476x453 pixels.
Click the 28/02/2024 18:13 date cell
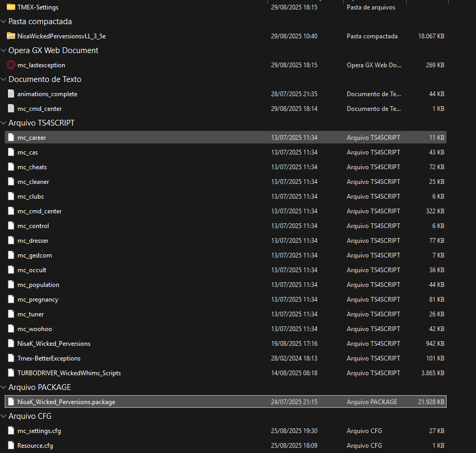pos(294,358)
